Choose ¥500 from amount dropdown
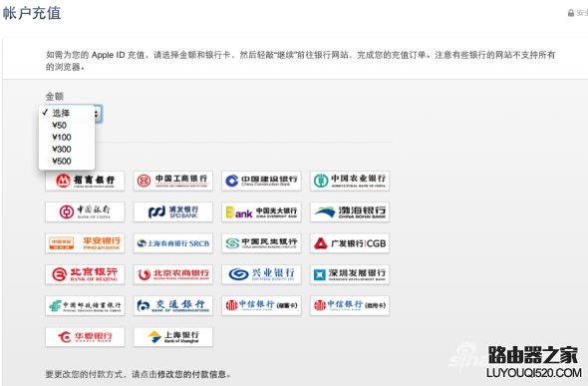This screenshot has height=386, width=588. click(x=67, y=162)
